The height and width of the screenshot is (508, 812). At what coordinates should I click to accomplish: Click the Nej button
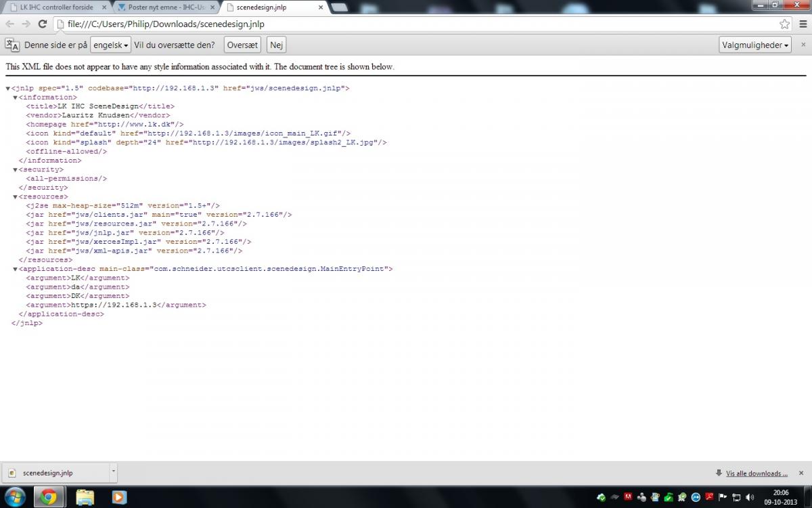coord(276,45)
